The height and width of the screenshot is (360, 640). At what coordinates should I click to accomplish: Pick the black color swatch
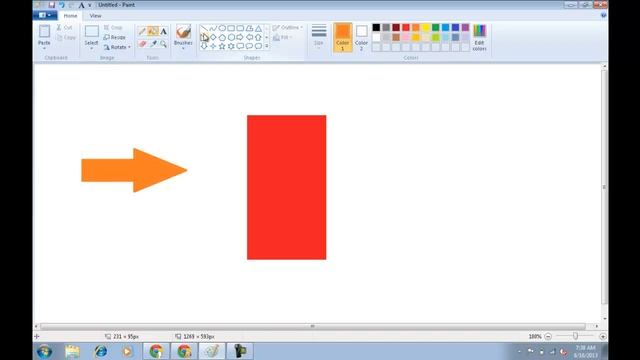(376, 27)
